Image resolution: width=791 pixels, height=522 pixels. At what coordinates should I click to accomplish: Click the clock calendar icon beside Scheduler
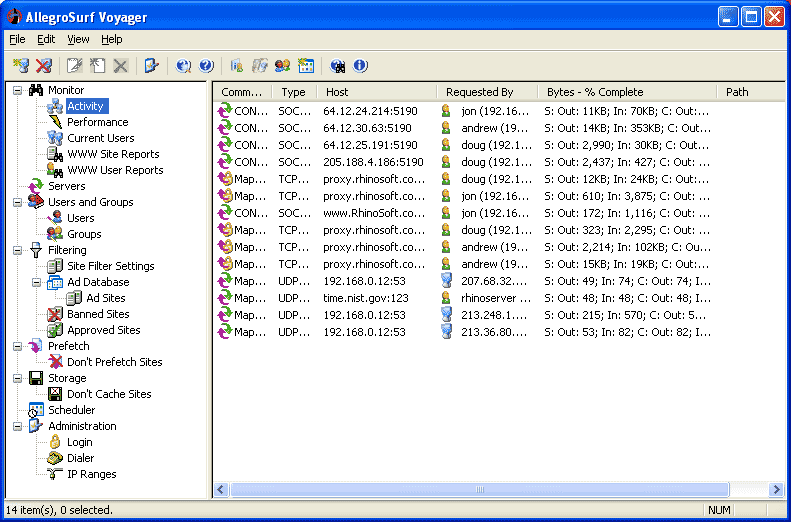(36, 410)
